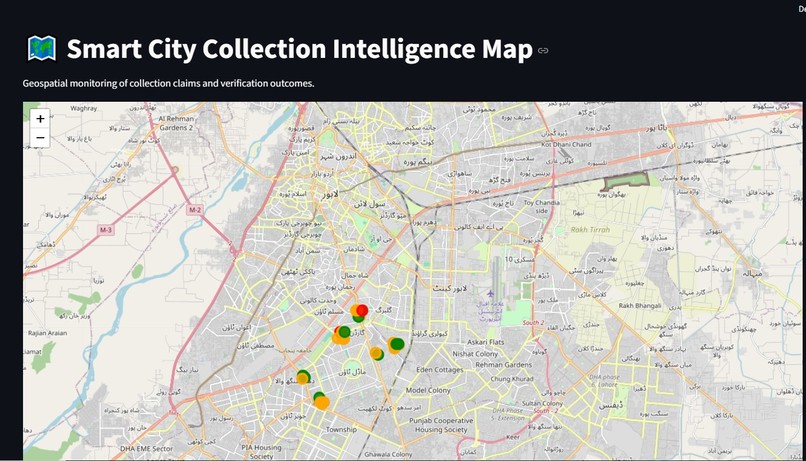This screenshot has width=806, height=461.
Task: Click the Smart City Collection Intelligence Map title
Action: point(300,49)
